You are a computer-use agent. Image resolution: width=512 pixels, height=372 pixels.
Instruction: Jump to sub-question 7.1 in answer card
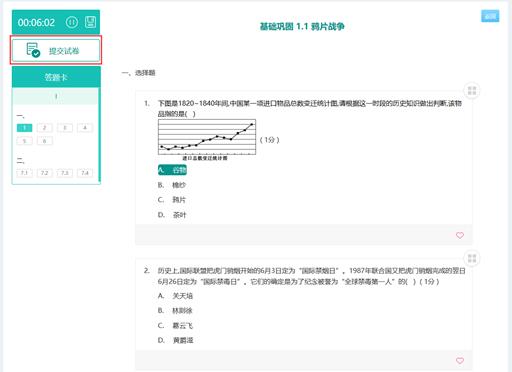[24, 173]
